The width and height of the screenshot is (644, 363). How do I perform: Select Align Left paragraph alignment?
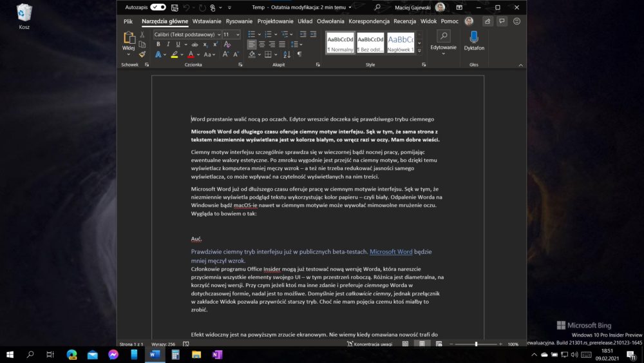point(252,44)
